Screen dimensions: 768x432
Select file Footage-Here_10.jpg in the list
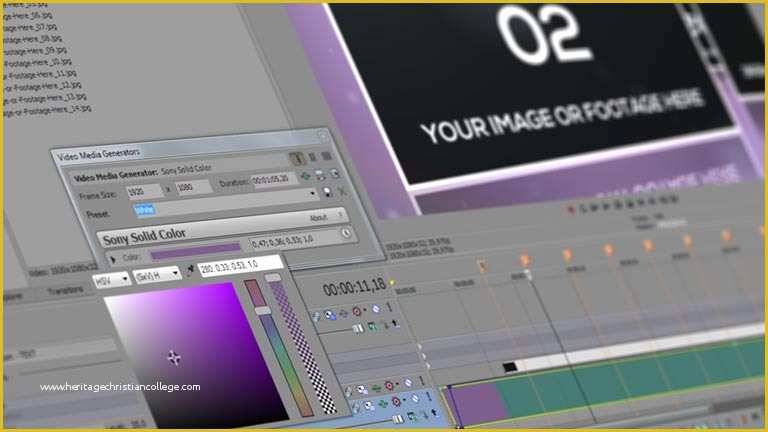[37, 63]
